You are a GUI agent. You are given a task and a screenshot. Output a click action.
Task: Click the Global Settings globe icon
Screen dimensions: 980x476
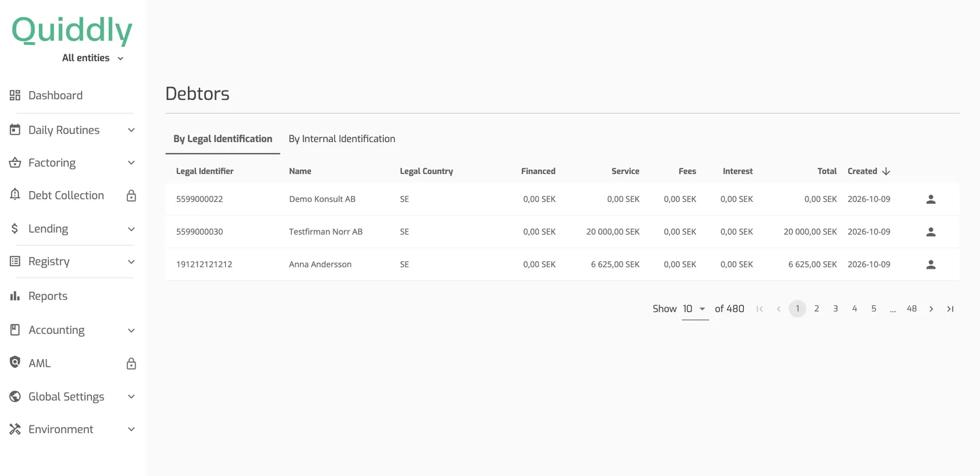tap(15, 396)
